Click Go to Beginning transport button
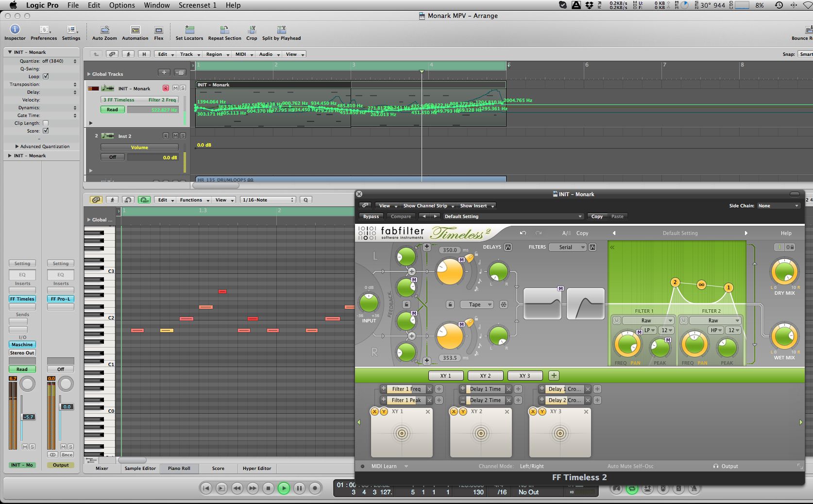Image resolution: width=813 pixels, height=504 pixels. pos(206,488)
